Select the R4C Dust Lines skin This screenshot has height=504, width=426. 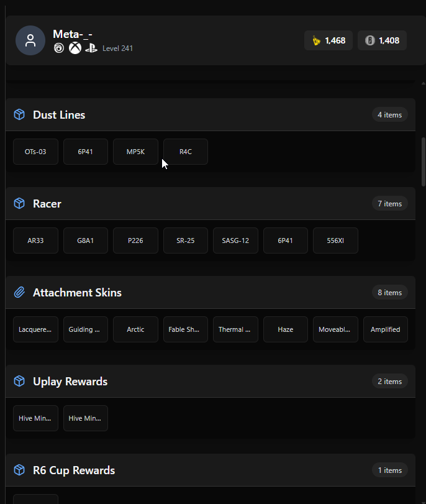pos(186,152)
